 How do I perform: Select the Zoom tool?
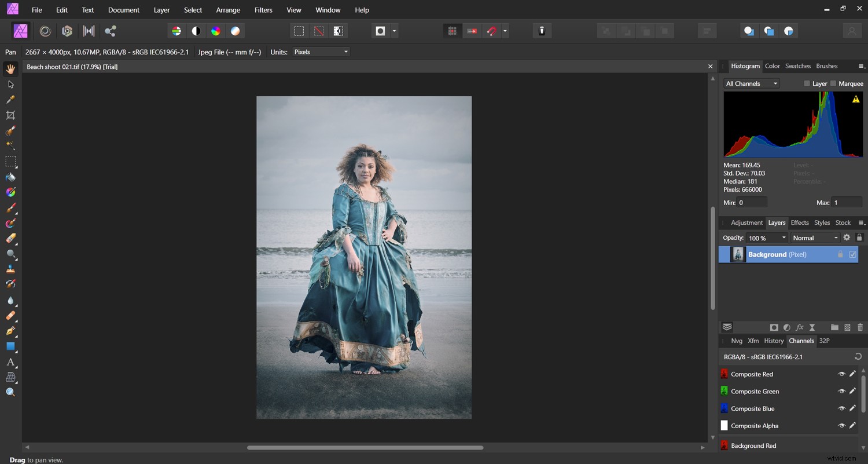click(10, 392)
